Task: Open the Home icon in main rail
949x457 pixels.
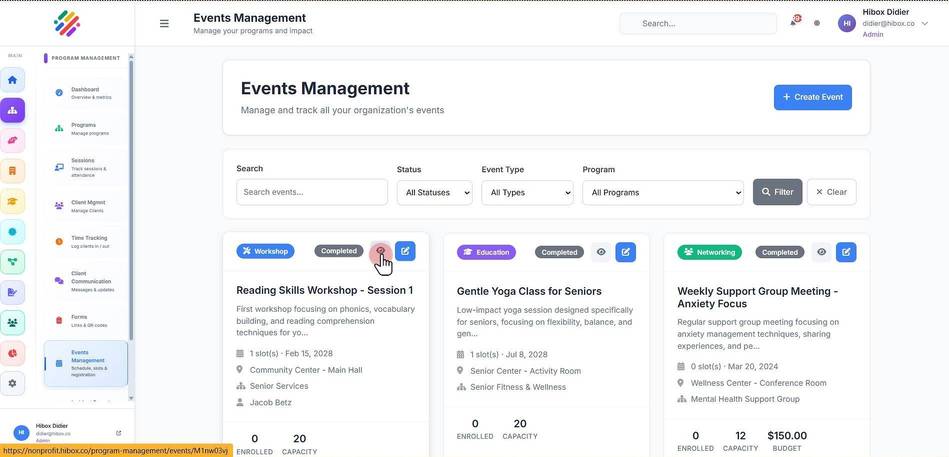Action: pyautogui.click(x=12, y=80)
